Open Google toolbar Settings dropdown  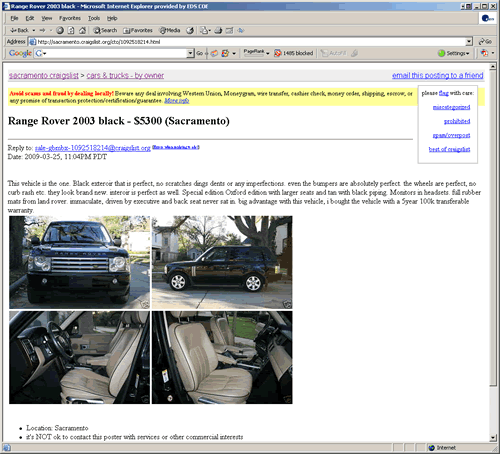[454, 53]
